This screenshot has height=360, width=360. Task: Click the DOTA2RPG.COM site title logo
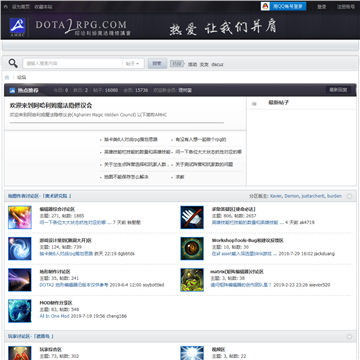pyautogui.click(x=83, y=27)
